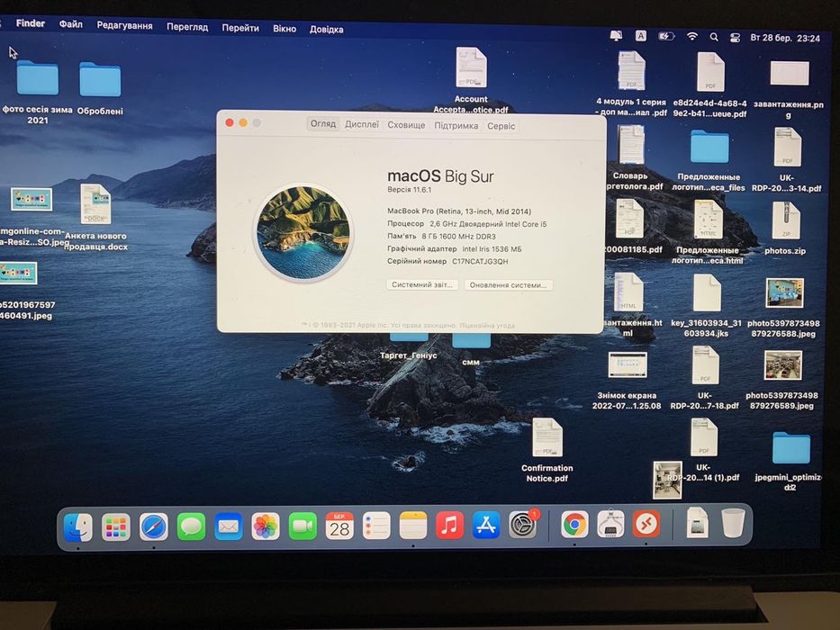Select photo5397873498 879276588.jpeg thumbnail
The height and width of the screenshot is (630, 840).
coord(784,292)
